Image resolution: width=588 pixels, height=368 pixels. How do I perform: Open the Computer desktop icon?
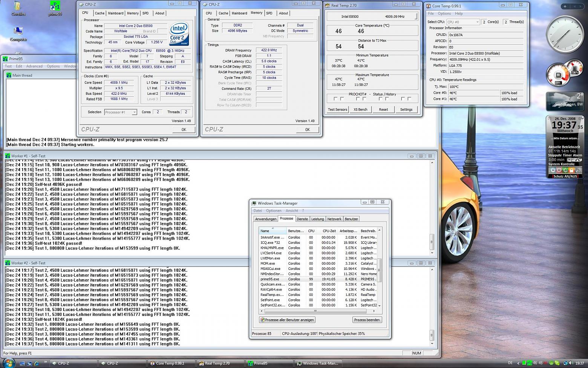[18, 32]
